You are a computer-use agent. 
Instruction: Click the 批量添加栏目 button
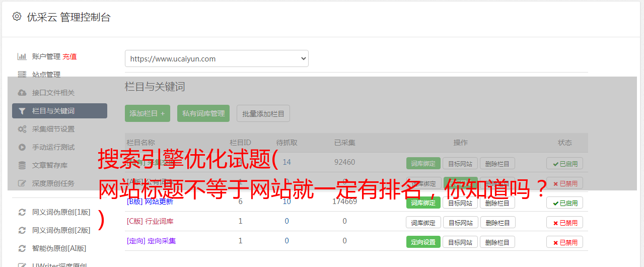(x=263, y=113)
